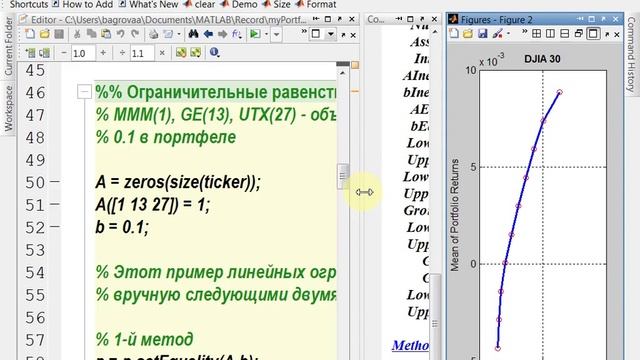The height and width of the screenshot is (360, 640).
Task: Go forward with the gray right arrow
Action: (222, 34)
